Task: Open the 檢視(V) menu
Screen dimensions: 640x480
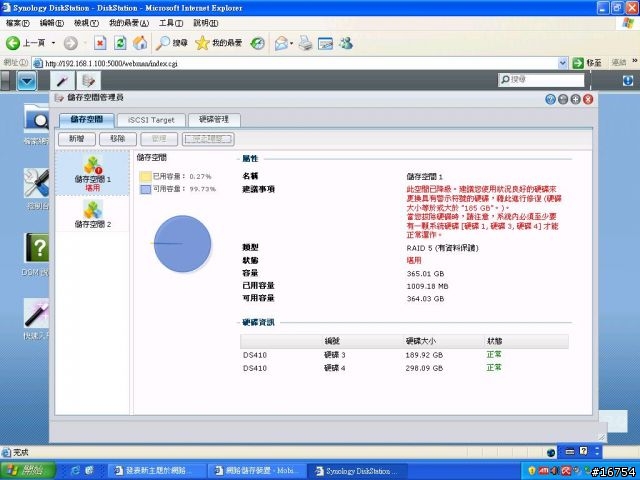Action: tap(86, 23)
